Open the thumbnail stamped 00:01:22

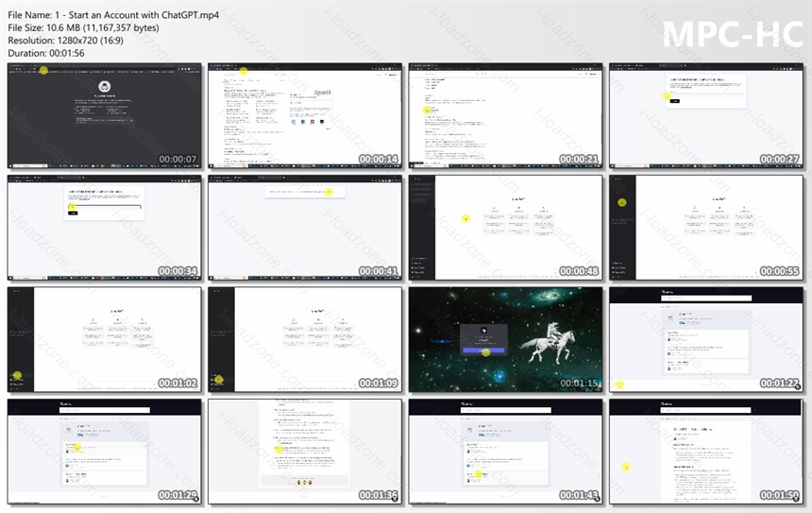tap(706, 339)
